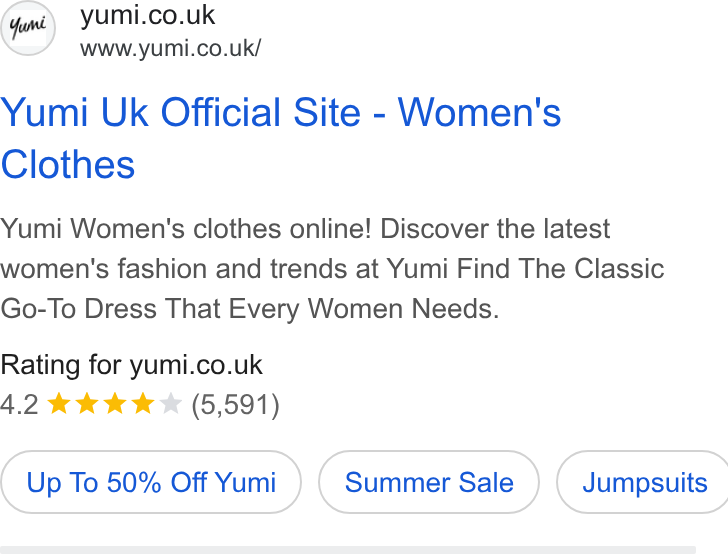Image resolution: width=728 pixels, height=554 pixels.
Task: Click the 4.2 rating number
Action: pos(20,404)
